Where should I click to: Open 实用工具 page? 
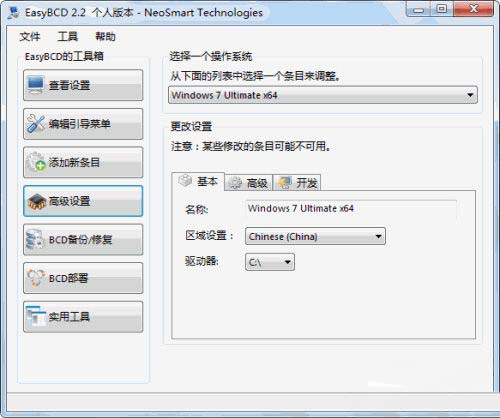tap(83, 317)
